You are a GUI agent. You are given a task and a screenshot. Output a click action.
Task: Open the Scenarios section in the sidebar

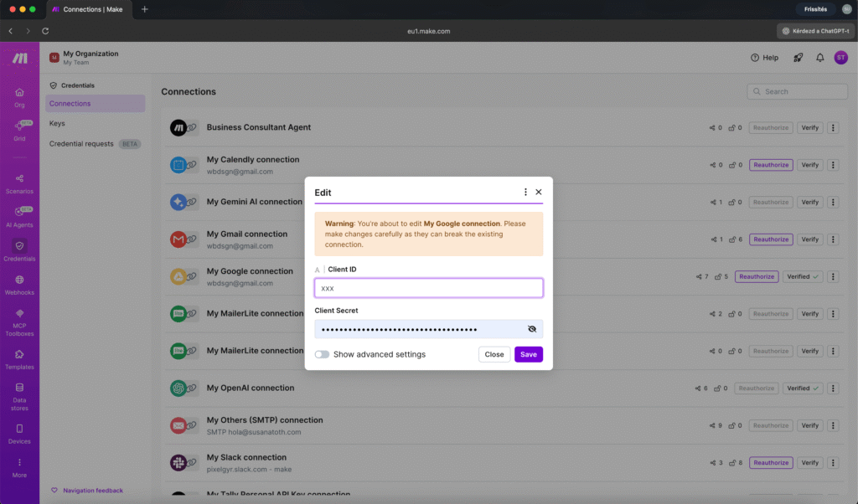[18, 183]
